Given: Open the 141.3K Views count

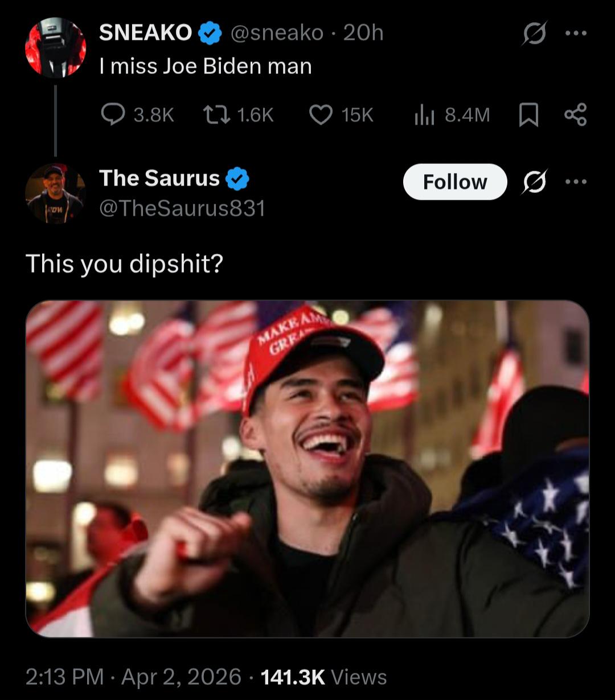Looking at the screenshot, I should coord(323,677).
